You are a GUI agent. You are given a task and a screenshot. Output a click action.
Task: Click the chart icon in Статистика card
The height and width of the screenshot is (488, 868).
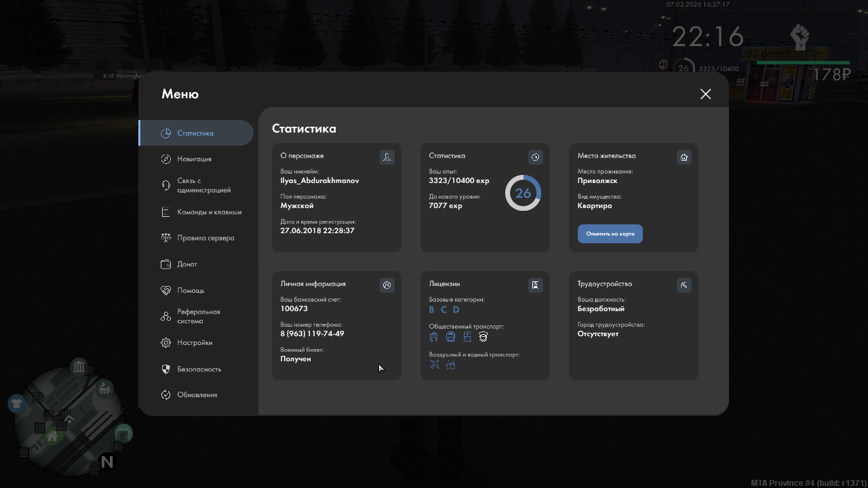click(535, 157)
